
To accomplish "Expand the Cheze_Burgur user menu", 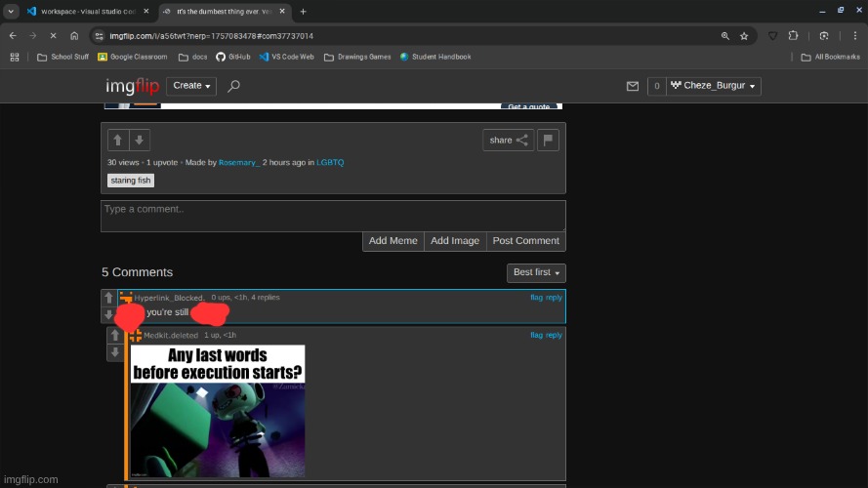I will (713, 86).
